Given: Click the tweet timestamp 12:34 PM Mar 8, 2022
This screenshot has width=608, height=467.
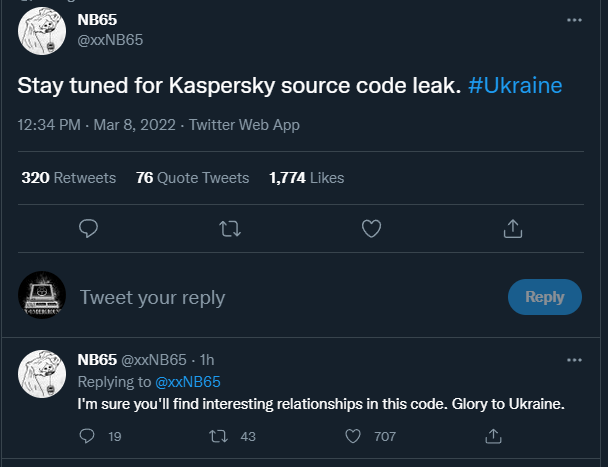Looking at the screenshot, I should (96, 125).
